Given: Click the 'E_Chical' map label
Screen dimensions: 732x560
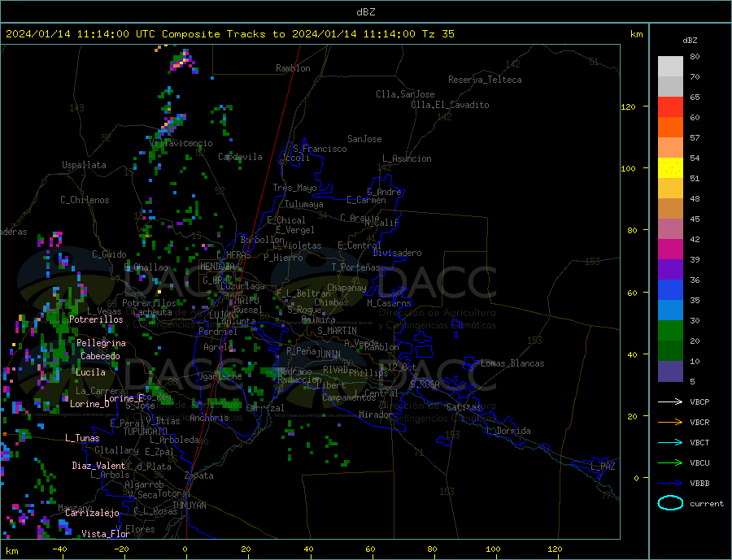Looking at the screenshot, I should [x=286, y=220].
